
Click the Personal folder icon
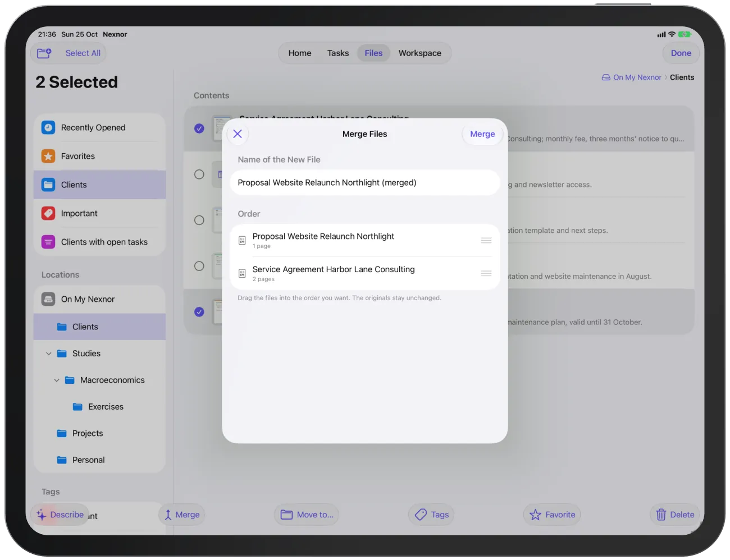[62, 460]
